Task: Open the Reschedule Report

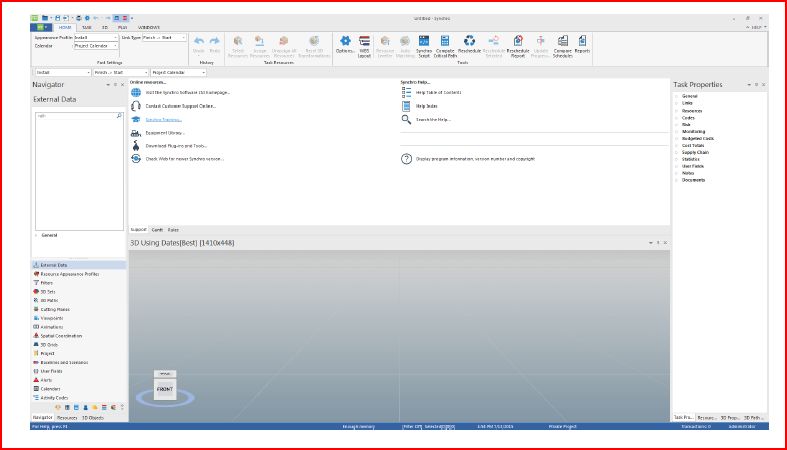Action: coord(518,47)
